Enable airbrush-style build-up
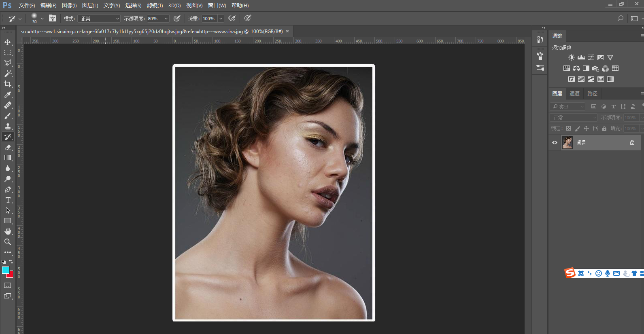The image size is (644, 334). coord(232,18)
